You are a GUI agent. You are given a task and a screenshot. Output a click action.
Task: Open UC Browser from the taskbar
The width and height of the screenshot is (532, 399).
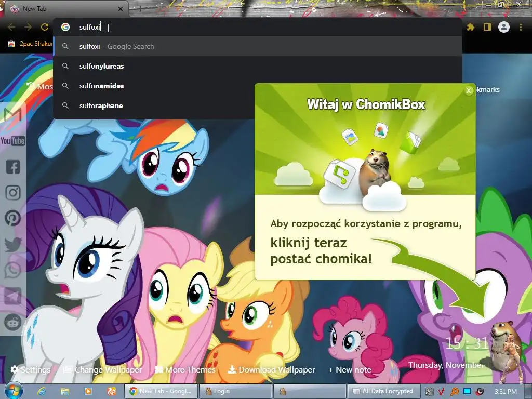click(x=111, y=391)
